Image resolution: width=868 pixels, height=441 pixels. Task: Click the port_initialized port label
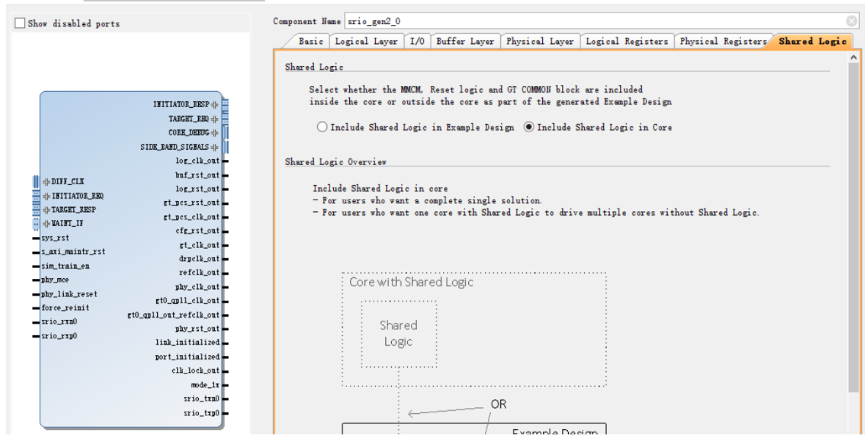point(188,357)
